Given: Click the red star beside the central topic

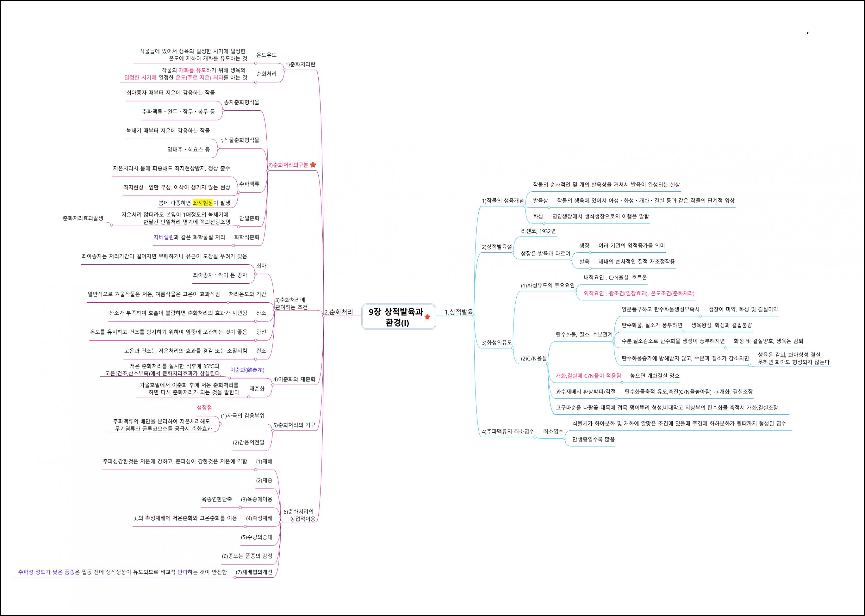Looking at the screenshot, I should point(427,317).
